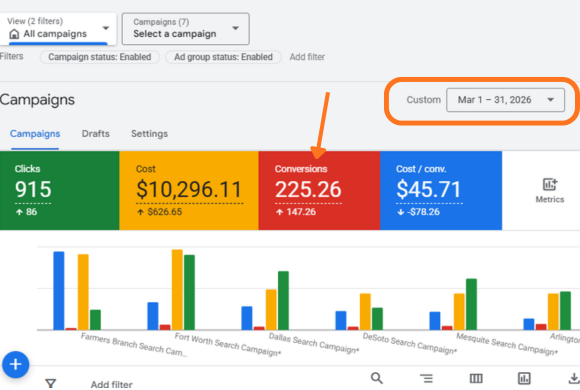Click the download icon
This screenshot has height=390, width=580.
coord(574,378)
